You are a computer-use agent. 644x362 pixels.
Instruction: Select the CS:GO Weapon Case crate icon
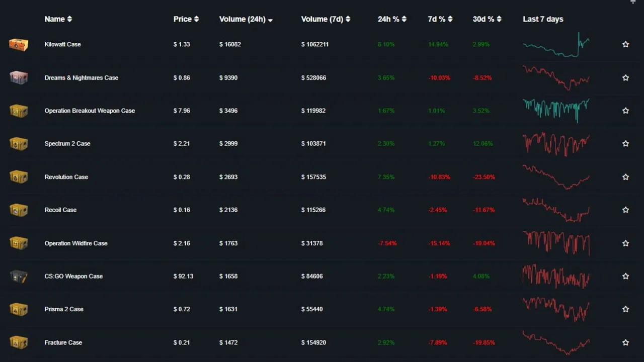19,276
